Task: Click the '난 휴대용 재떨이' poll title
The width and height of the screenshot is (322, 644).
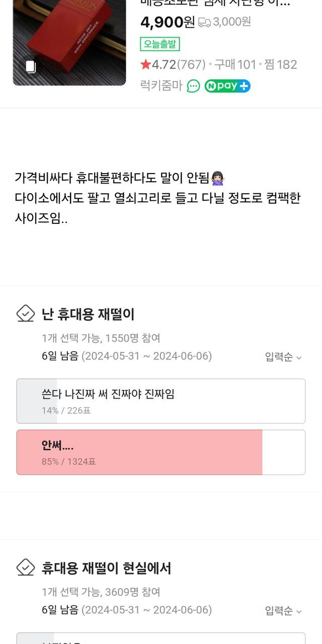Action: click(88, 314)
